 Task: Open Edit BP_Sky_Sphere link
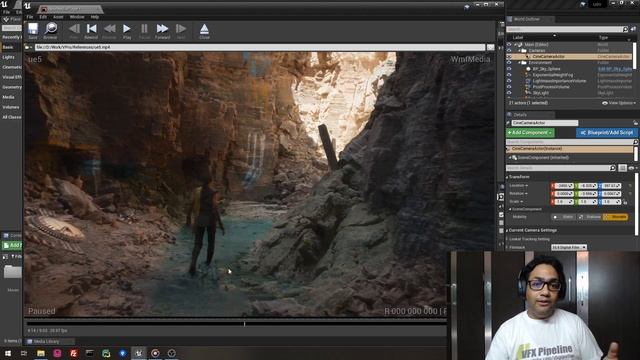(x=615, y=69)
